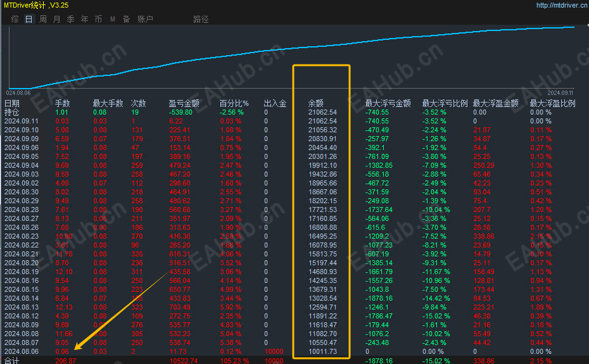
Task: Click the MTDriver统计 V3.25 title
Action: [36, 5]
